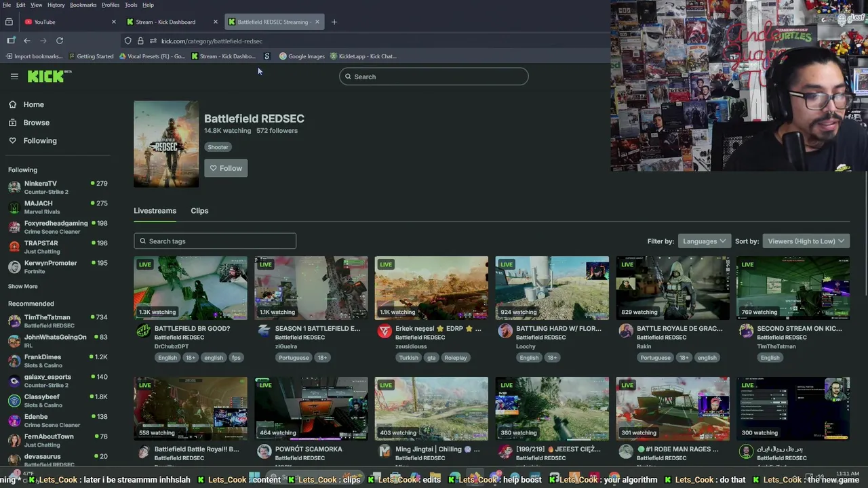This screenshot has height=488, width=868.
Task: Click the fps tag on DrChubzDPT stream
Action: pos(236,358)
